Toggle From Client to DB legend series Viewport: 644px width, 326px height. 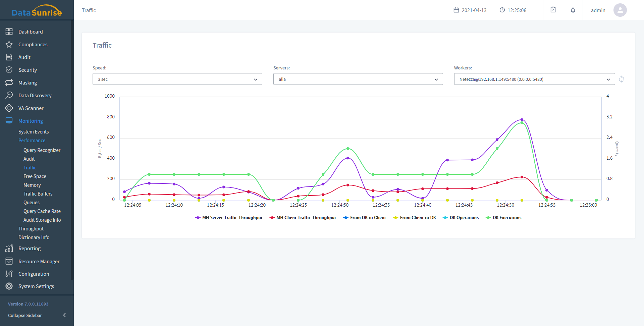[414, 218]
